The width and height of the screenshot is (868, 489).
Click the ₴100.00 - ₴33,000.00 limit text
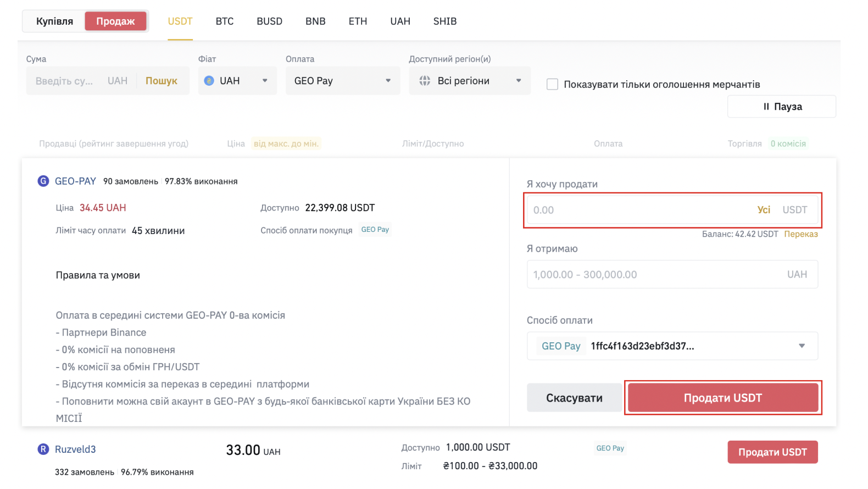(490, 466)
